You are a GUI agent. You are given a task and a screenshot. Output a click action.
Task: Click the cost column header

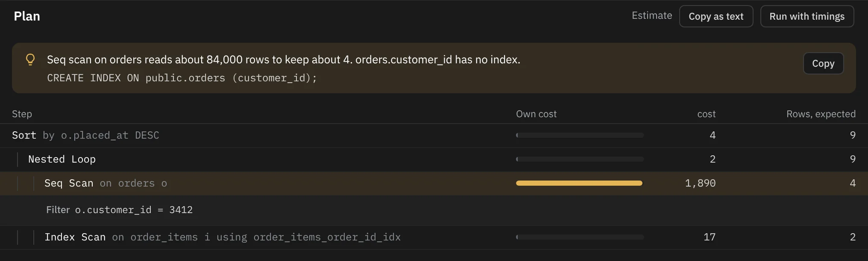707,114
